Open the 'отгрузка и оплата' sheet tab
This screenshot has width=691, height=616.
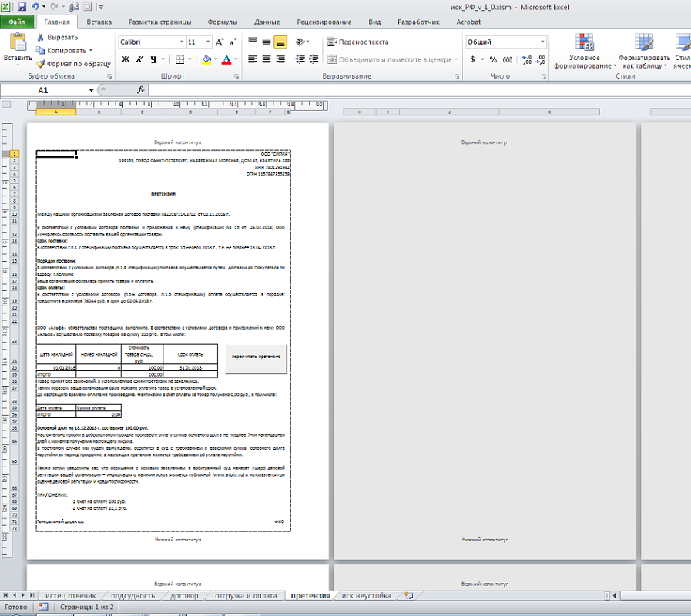click(246, 596)
